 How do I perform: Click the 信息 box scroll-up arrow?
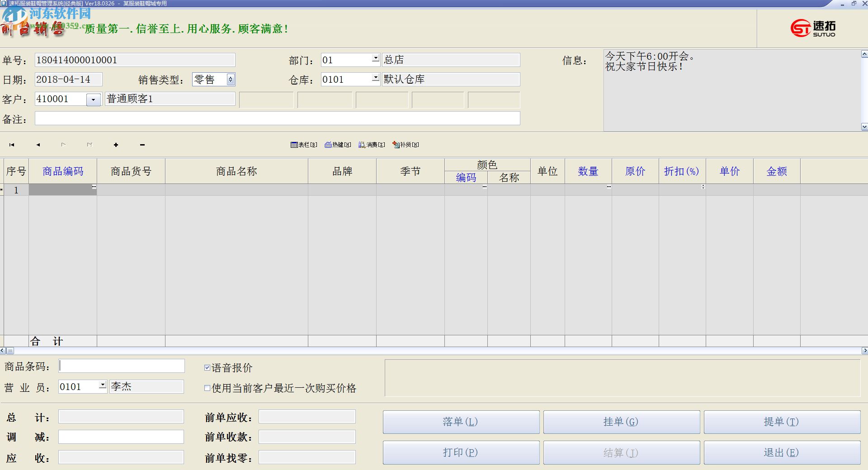click(x=864, y=54)
